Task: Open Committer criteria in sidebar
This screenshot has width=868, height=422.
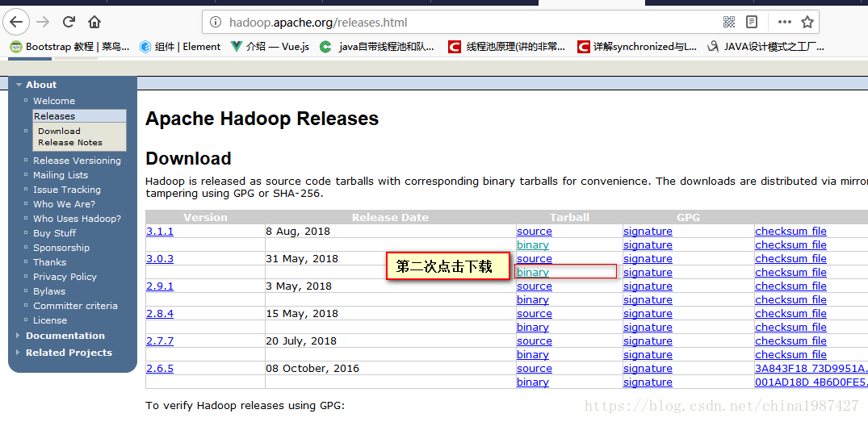Action: 75,306
